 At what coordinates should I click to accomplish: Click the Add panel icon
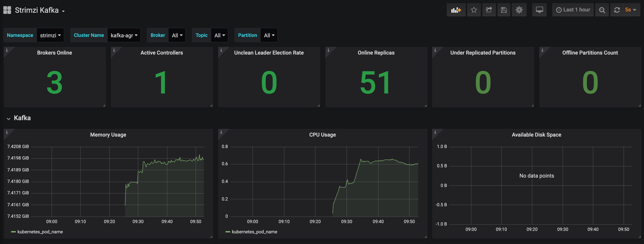pos(456,10)
